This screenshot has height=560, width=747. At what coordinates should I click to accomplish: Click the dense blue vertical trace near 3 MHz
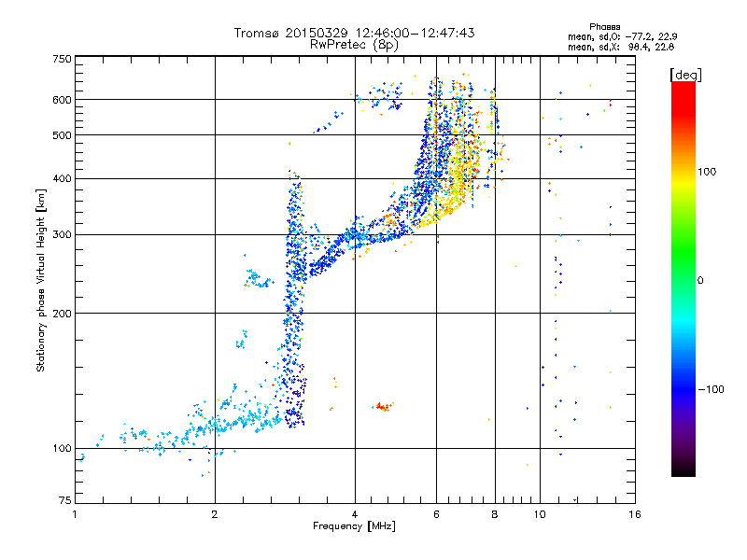click(x=294, y=300)
